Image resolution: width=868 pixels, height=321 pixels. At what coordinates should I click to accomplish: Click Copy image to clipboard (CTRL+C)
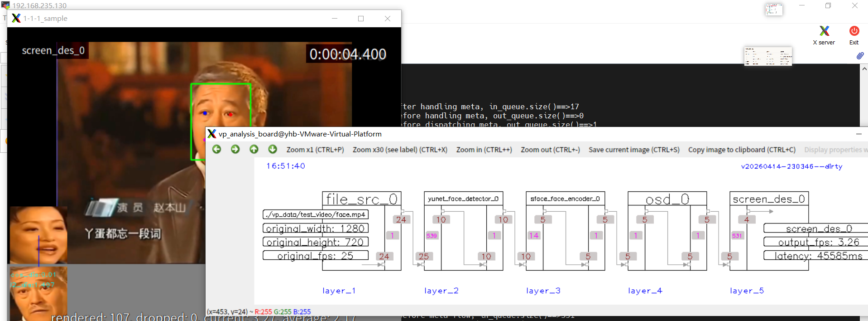[742, 150]
